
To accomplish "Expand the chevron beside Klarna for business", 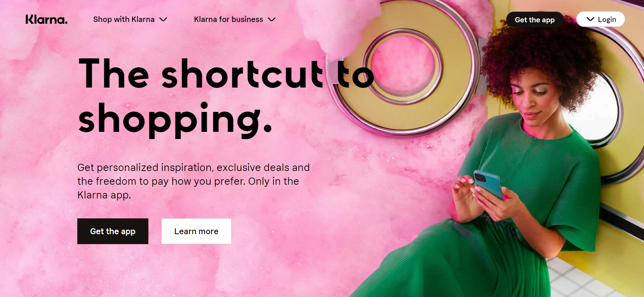I will coord(272,20).
